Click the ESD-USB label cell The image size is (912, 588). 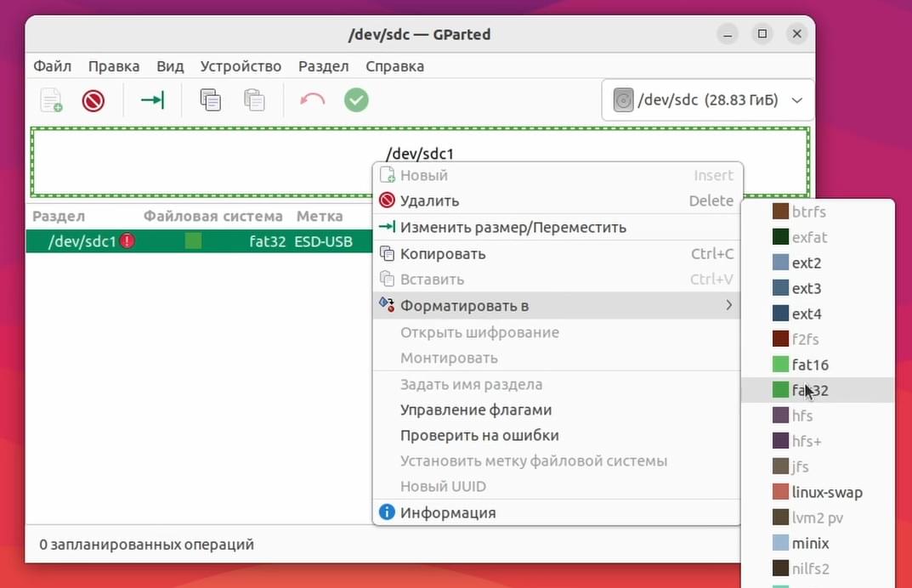pos(323,241)
